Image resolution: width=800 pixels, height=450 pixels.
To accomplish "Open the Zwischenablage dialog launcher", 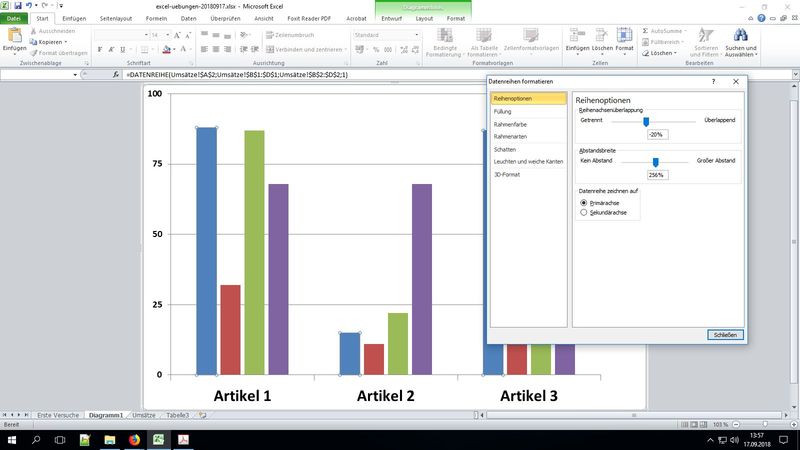I will pyautogui.click(x=87, y=63).
